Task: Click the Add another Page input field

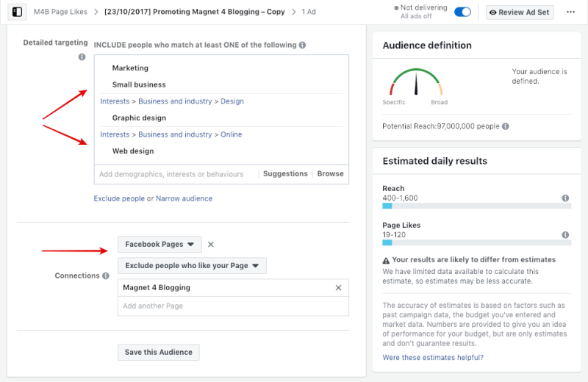Action: [x=233, y=306]
